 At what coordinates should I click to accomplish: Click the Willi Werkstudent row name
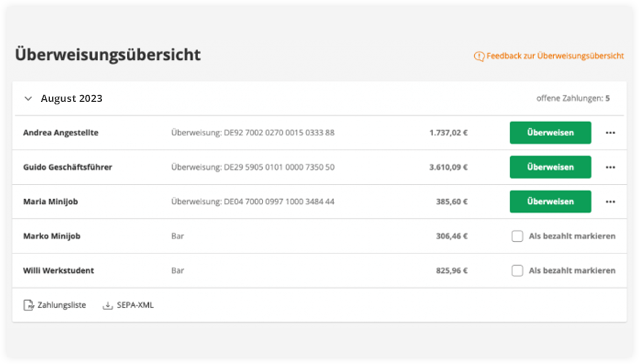[58, 270]
